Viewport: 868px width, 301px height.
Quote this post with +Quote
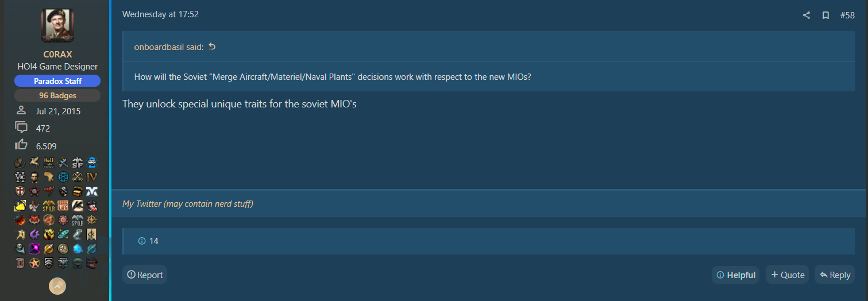click(787, 275)
